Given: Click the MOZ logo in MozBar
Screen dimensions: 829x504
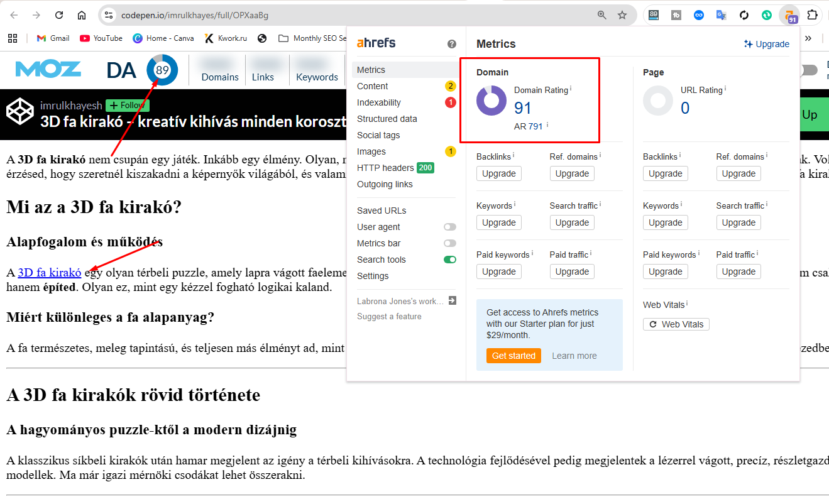Looking at the screenshot, I should click(48, 69).
